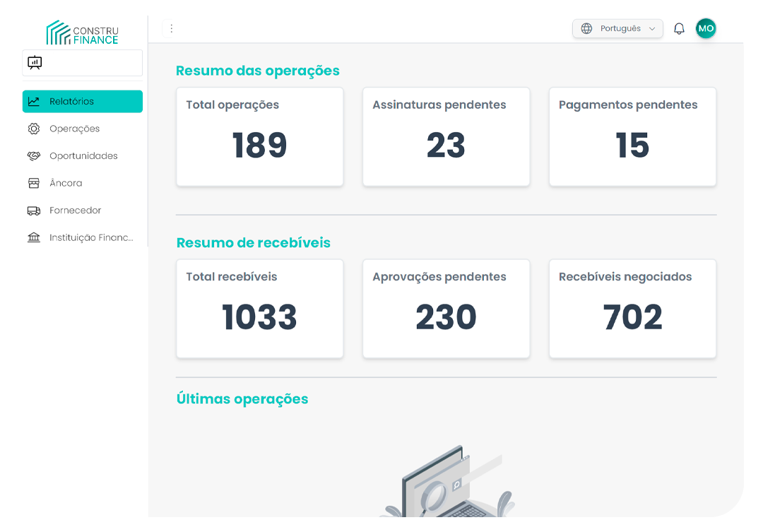Open the Total operações card
This screenshot has width=763, height=532.
pos(259,137)
